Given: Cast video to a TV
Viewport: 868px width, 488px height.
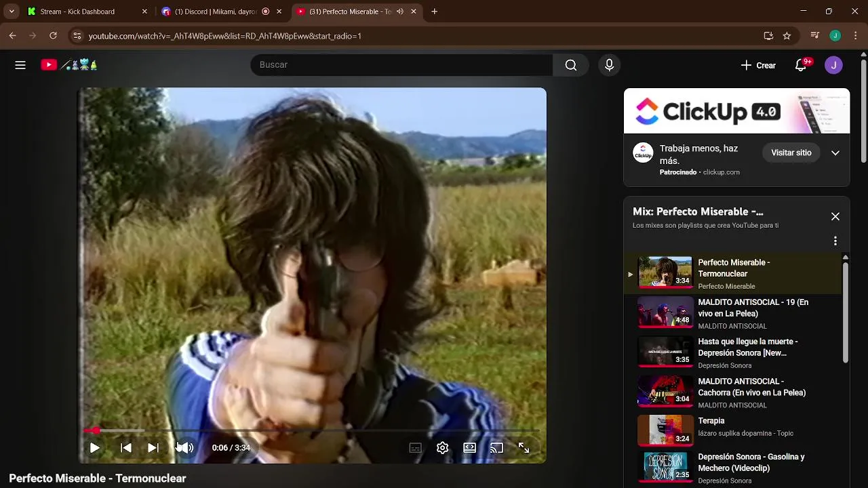Looking at the screenshot, I should [496, 448].
